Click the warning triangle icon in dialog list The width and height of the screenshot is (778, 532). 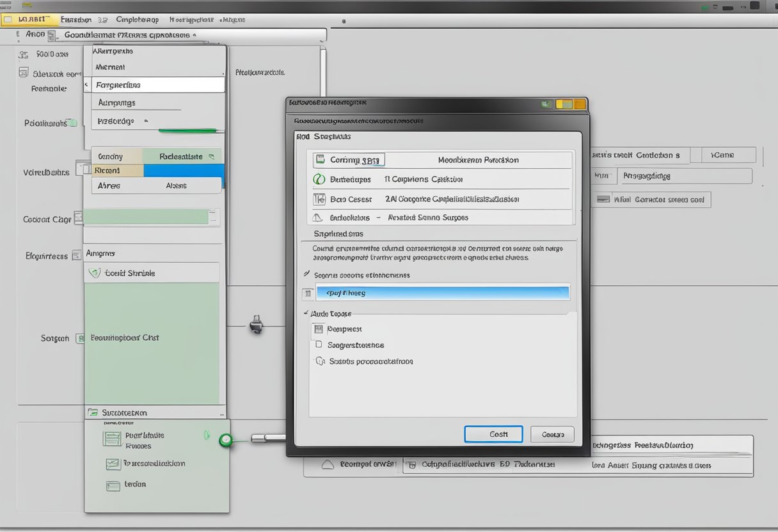319,217
